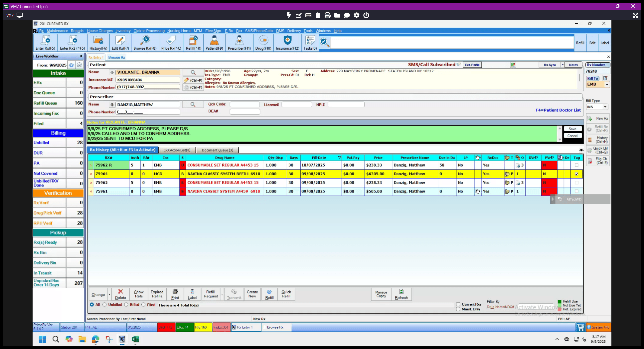The height and width of the screenshot is (349, 644).
Task: Switch to Browse Rx tab
Action: [116, 57]
